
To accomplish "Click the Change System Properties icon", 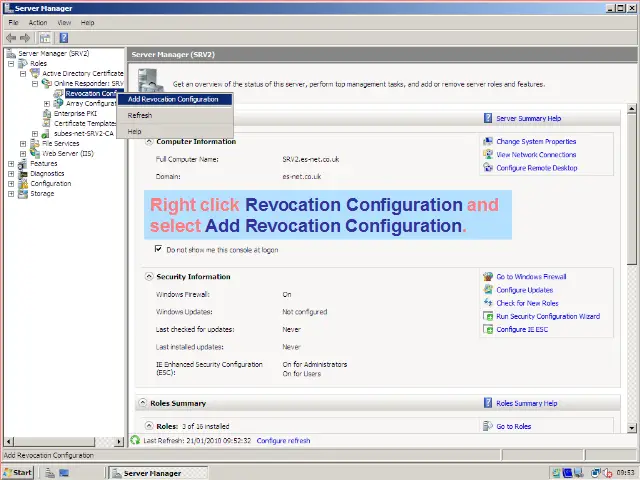I will tap(488, 142).
